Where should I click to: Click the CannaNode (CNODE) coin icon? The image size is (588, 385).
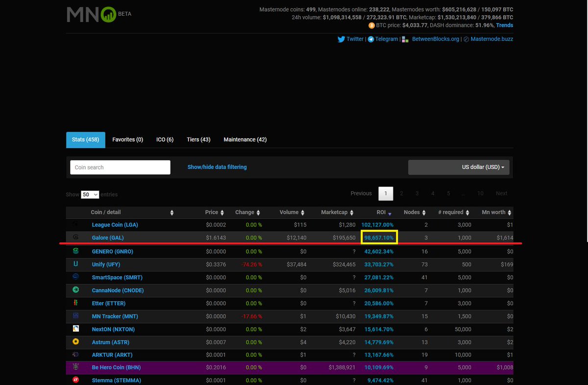click(x=76, y=290)
